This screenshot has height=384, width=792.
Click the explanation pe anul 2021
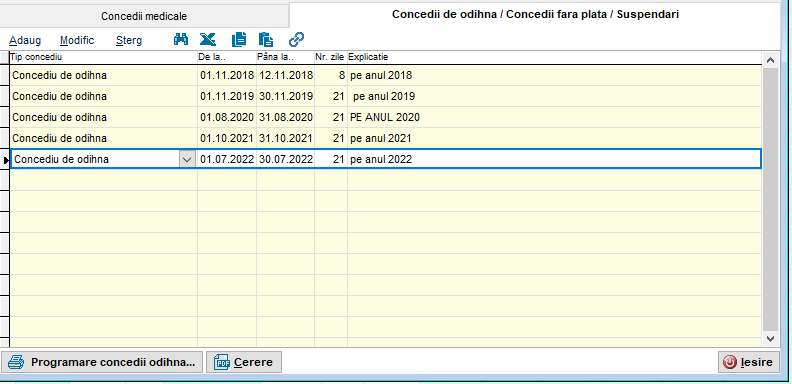380,138
